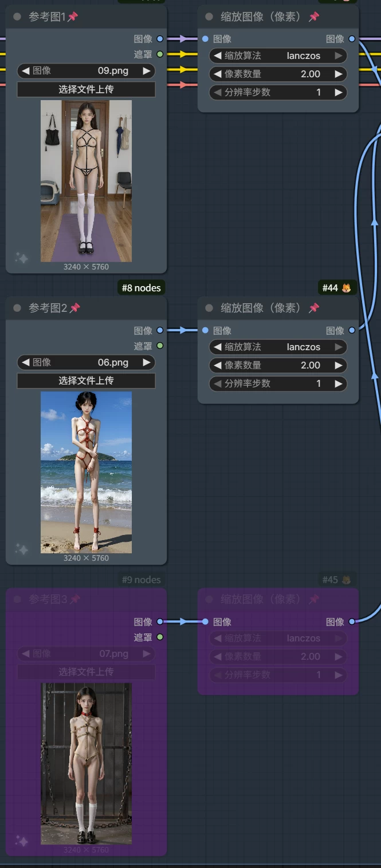Select next image after 06.png with right arrow

click(147, 362)
